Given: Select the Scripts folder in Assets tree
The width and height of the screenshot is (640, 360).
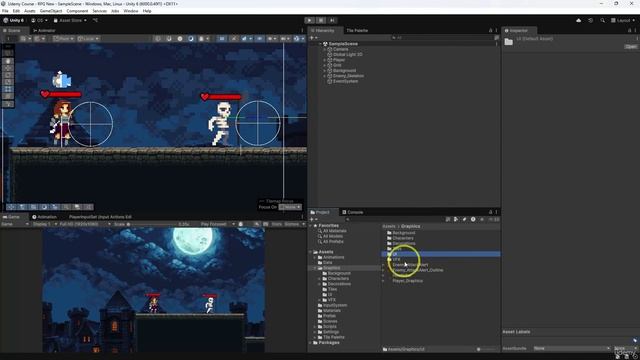Looking at the screenshot, I should coord(330,327).
